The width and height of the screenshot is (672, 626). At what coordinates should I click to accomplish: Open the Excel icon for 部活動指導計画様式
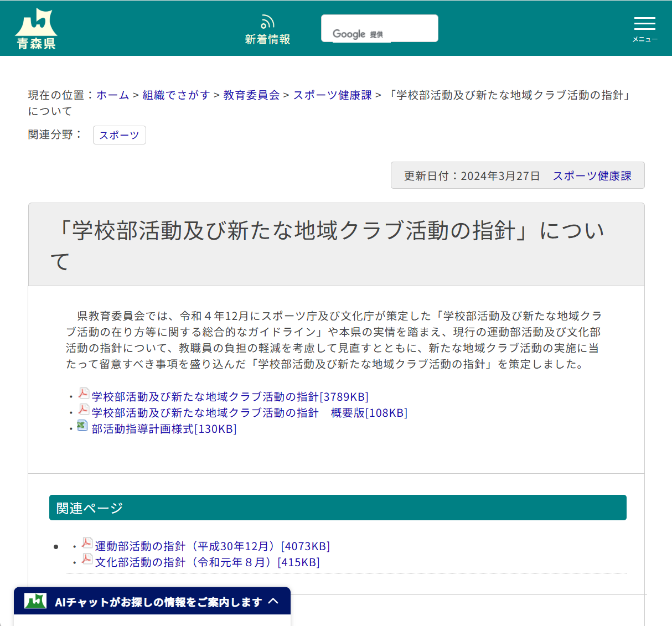(82, 426)
